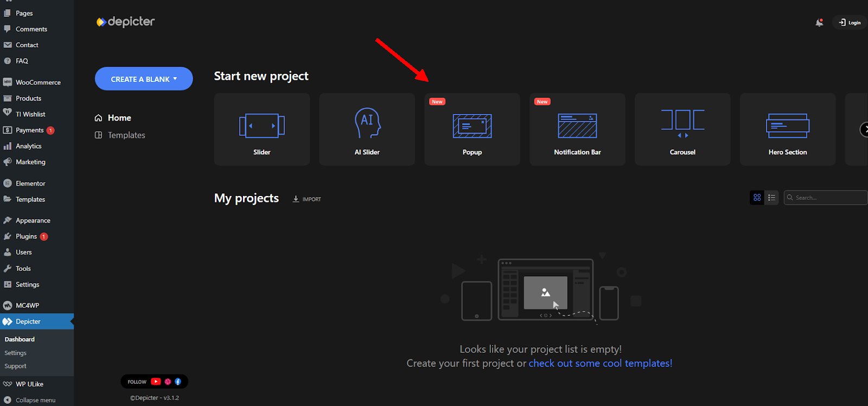The width and height of the screenshot is (868, 406).
Task: Open Depicter Dribbble follow icon
Action: coord(168,382)
